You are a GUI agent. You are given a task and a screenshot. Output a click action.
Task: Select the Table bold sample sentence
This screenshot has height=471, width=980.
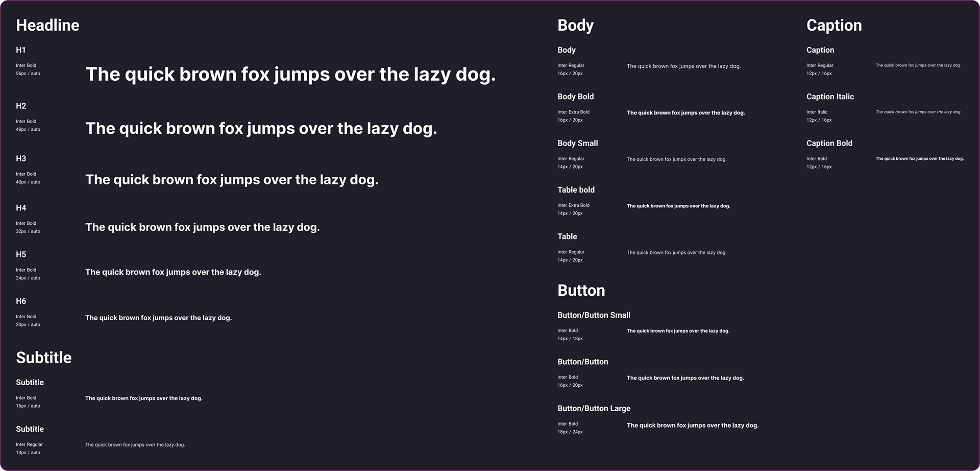678,206
